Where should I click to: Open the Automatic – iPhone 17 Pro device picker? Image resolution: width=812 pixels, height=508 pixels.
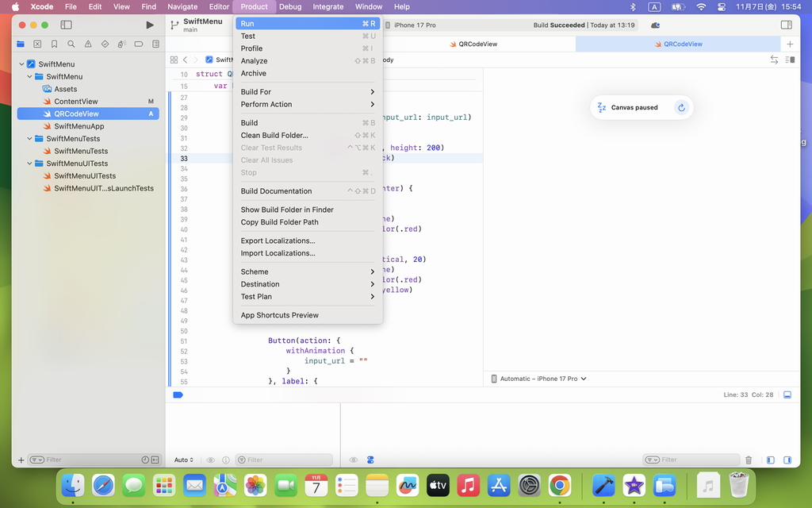click(x=538, y=379)
